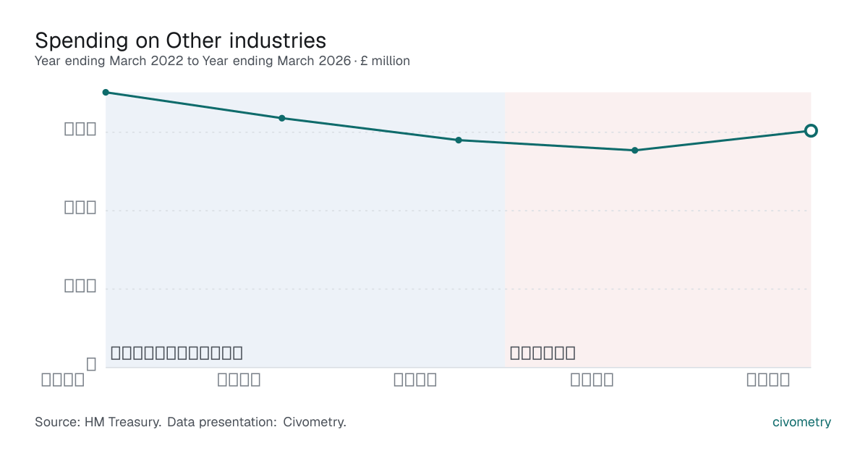Screen dimensions: 868x456
Task: Select the first data point of the line
Action: (x=106, y=92)
